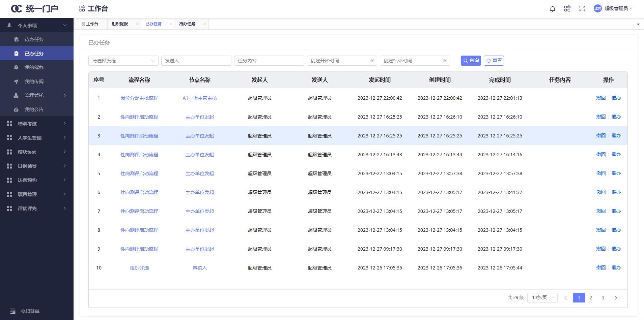The height and width of the screenshot is (320, 644).
Task: Switch to the 待办任务 tab
Action: point(187,24)
